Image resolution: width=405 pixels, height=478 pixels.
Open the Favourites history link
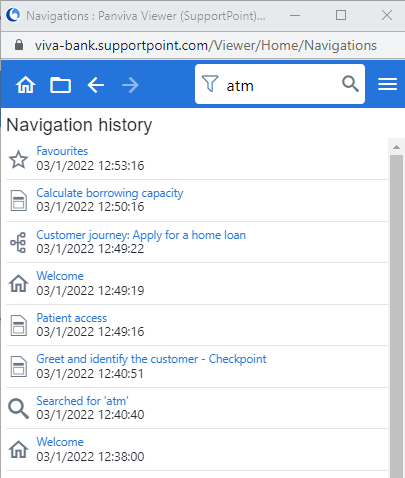62,151
